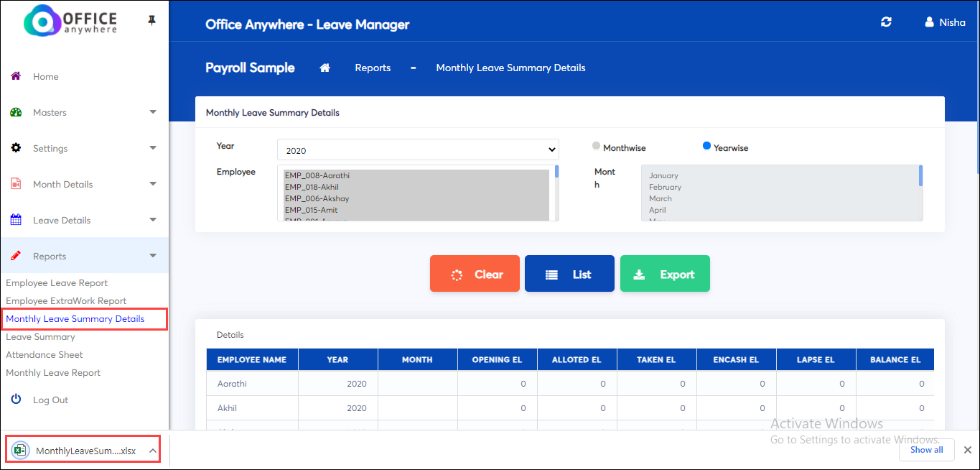This screenshot has width=980, height=470.
Task: Click the Settings gear icon
Action: (16, 148)
